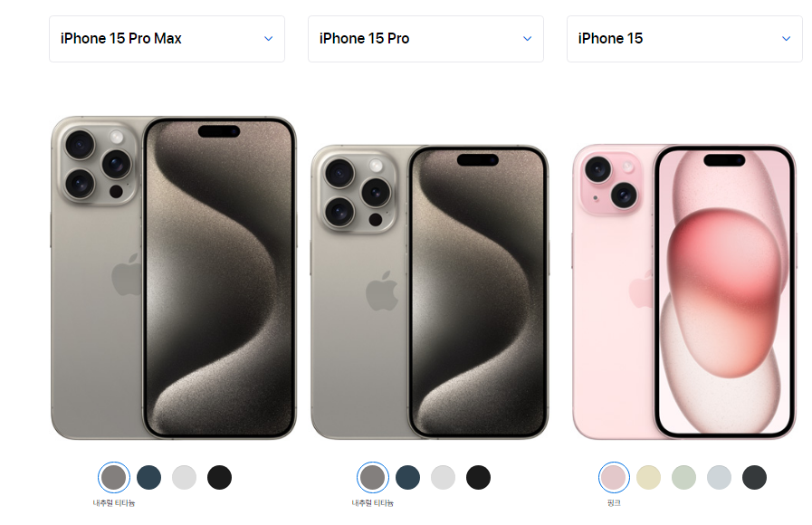Click the pink iPhone 15 product image
The height and width of the screenshot is (525, 812).
684,292
